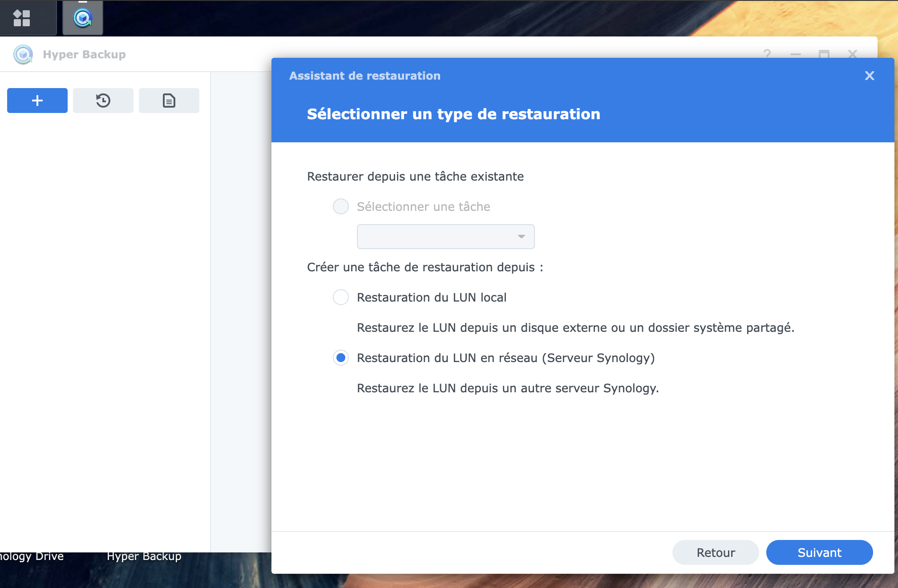898x588 pixels.
Task: Click the help question mark icon
Action: [x=767, y=54]
